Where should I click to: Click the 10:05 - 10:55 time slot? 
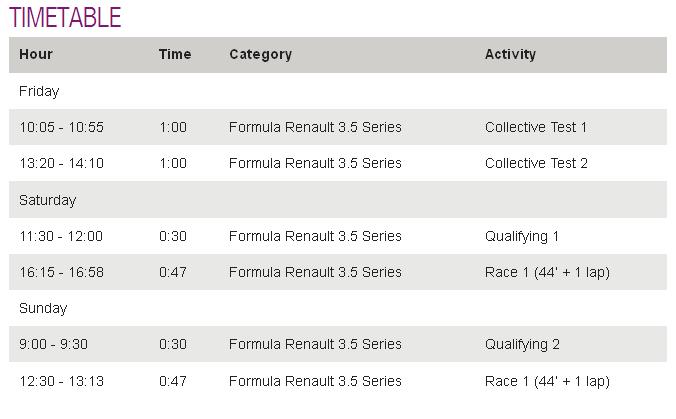(x=61, y=127)
